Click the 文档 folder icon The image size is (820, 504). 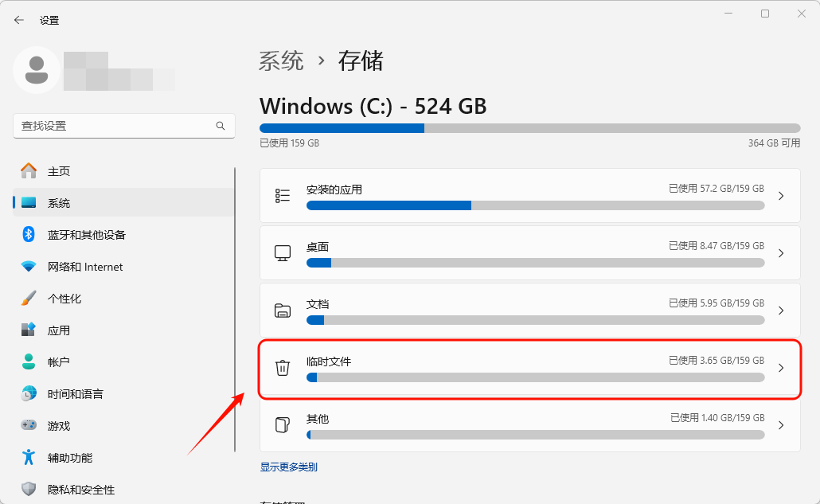(283, 311)
